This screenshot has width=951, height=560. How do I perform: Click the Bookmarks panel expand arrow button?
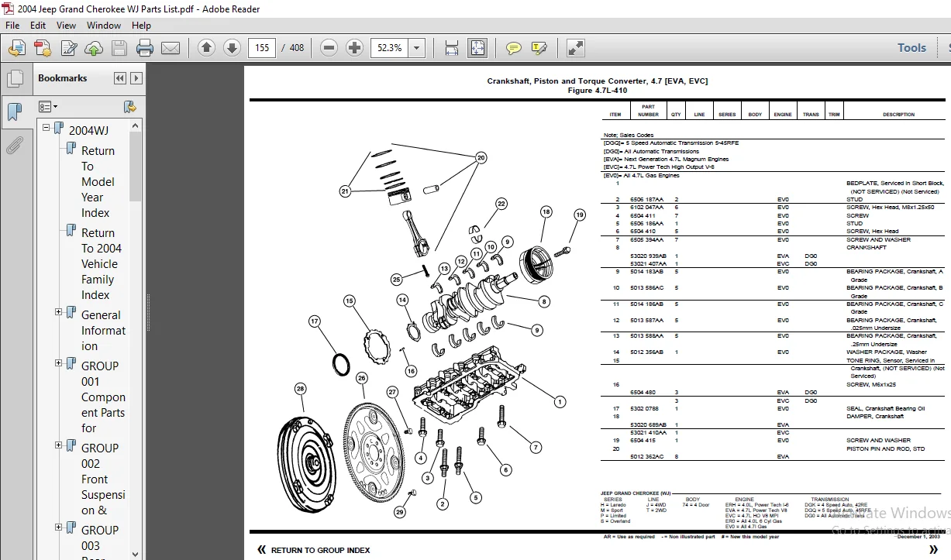pyautogui.click(x=136, y=78)
